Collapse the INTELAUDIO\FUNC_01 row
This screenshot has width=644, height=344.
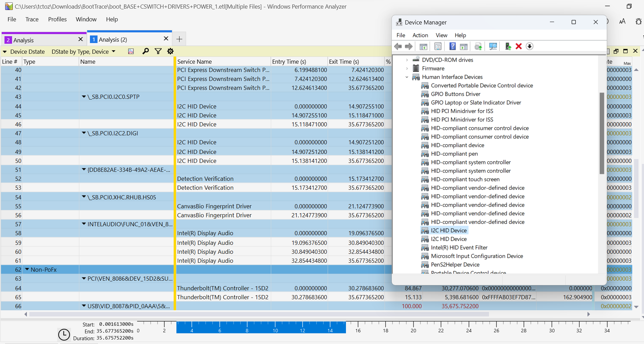tap(84, 224)
